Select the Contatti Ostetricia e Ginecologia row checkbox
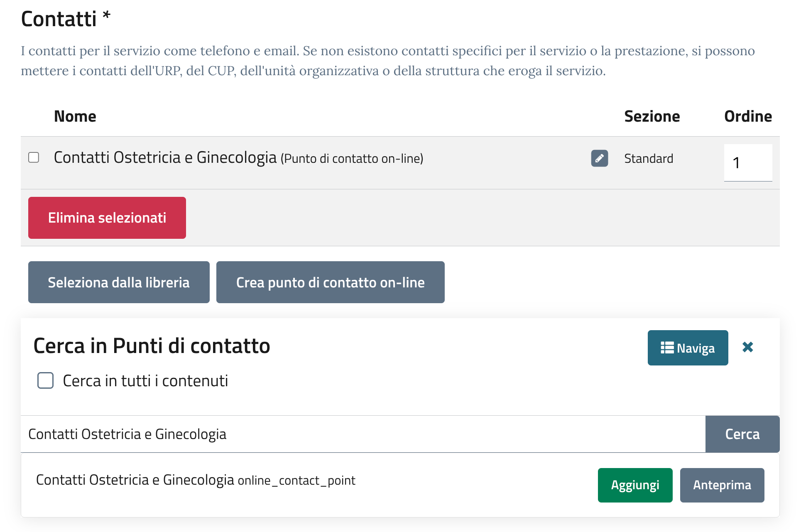 coord(34,157)
